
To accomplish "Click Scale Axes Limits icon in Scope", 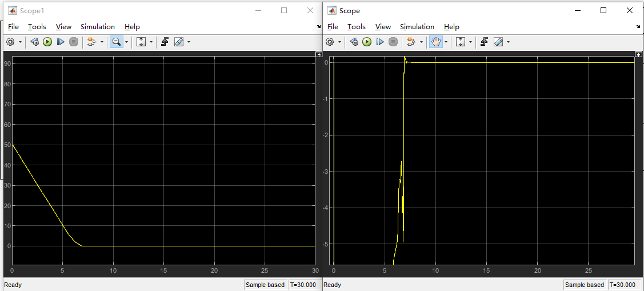I will 461,42.
